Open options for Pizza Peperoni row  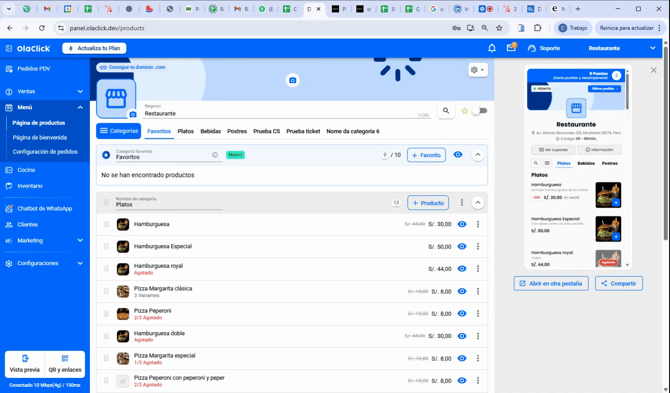478,314
